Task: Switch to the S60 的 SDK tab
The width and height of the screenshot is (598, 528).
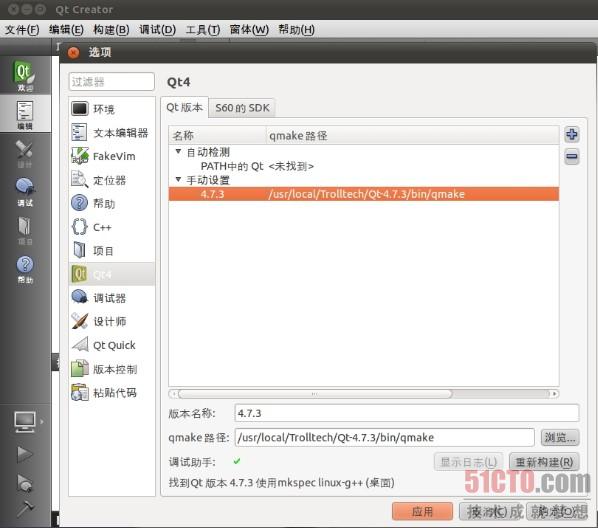Action: pyautogui.click(x=242, y=108)
